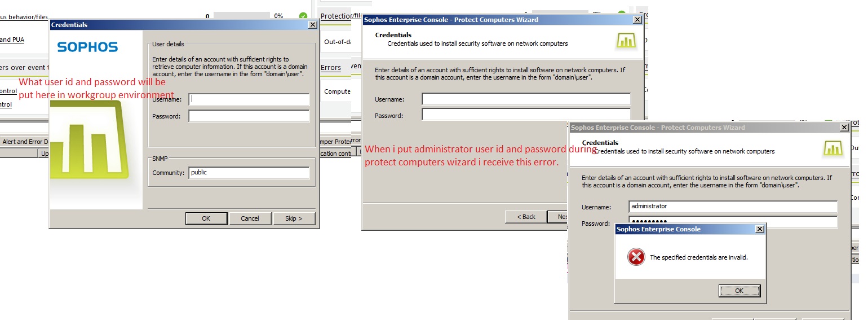Image resolution: width=868 pixels, height=320 pixels.
Task: Close the middle Protect Computers Wizard window
Action: coord(637,20)
